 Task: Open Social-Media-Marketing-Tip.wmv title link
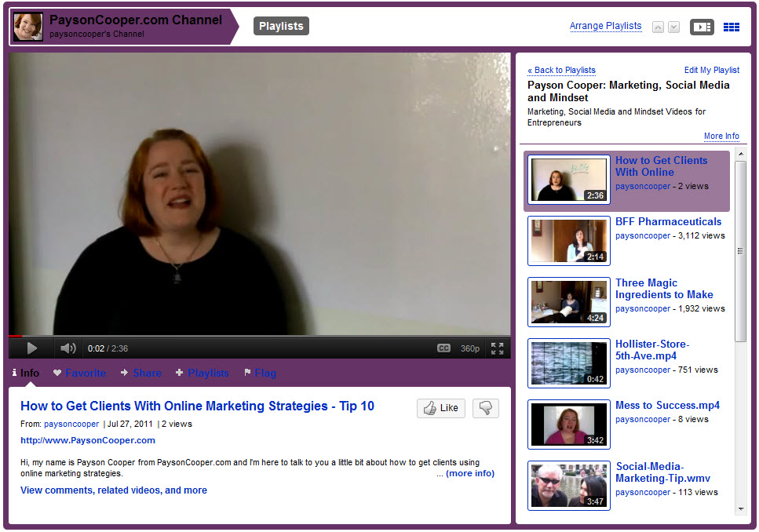(x=663, y=472)
